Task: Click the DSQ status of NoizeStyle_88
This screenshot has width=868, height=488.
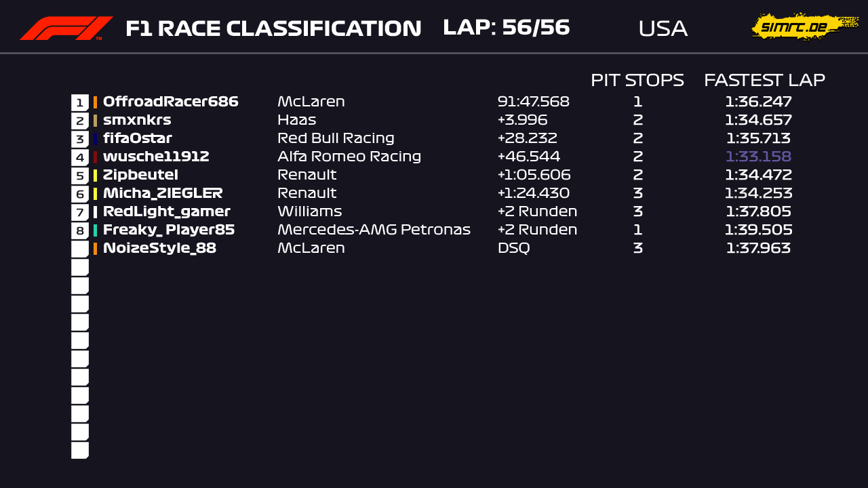Action: point(513,249)
